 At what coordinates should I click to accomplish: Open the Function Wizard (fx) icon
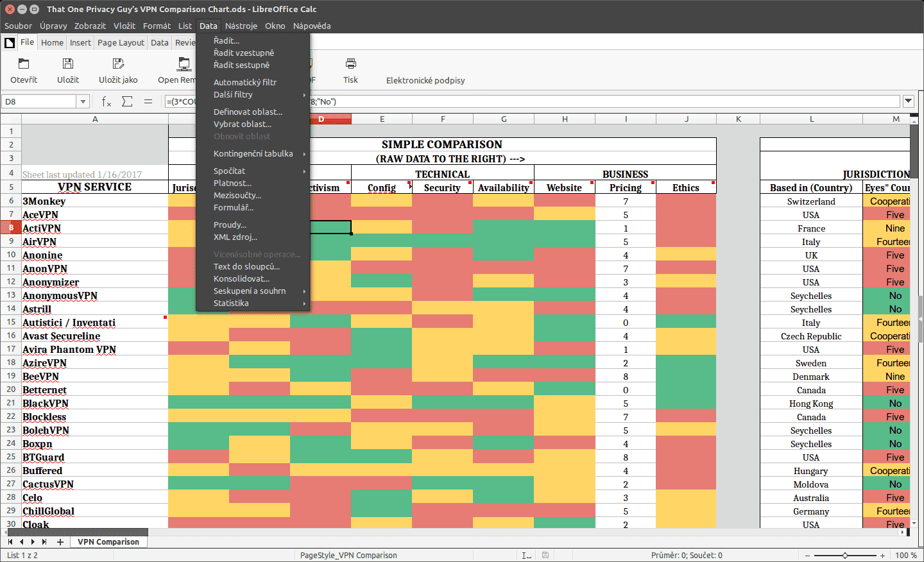[x=107, y=101]
